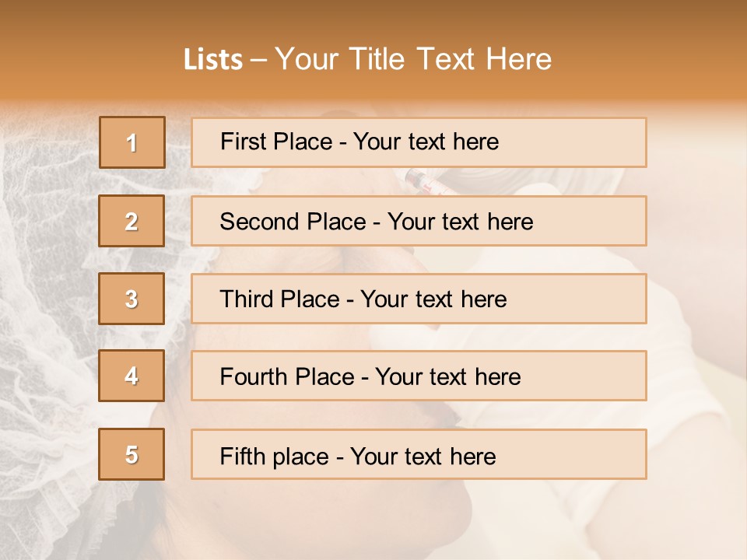
Task: Click 'Your text here' in the Fifth place row
Action: (423, 456)
